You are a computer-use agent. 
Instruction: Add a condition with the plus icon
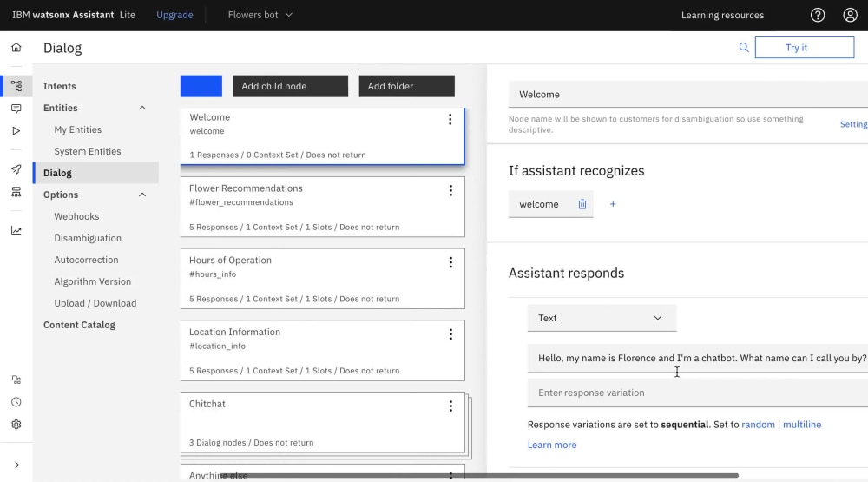point(613,204)
